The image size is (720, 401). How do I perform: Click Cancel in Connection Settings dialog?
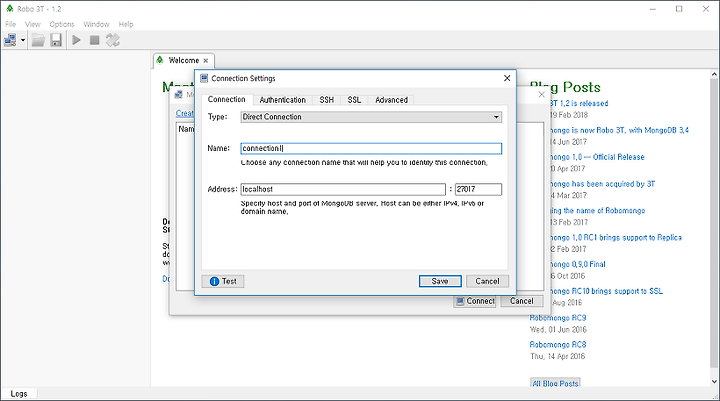tap(487, 281)
